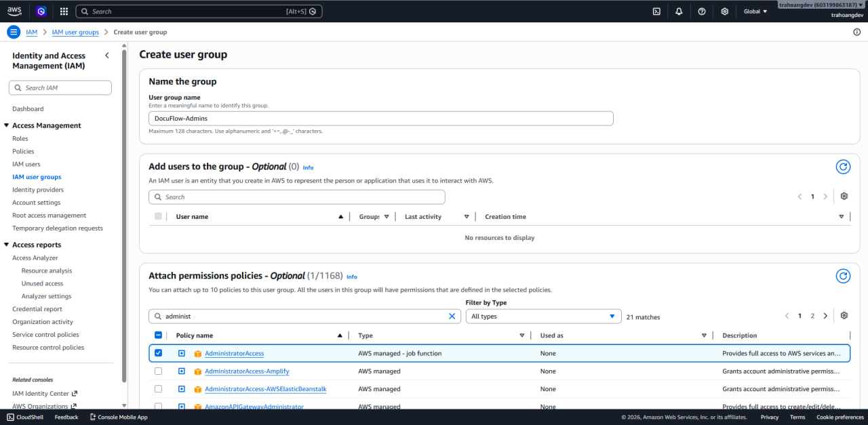Viewport: 868px width, 425px height.
Task: Toggle the hamburger side navigation button
Action: point(14,32)
